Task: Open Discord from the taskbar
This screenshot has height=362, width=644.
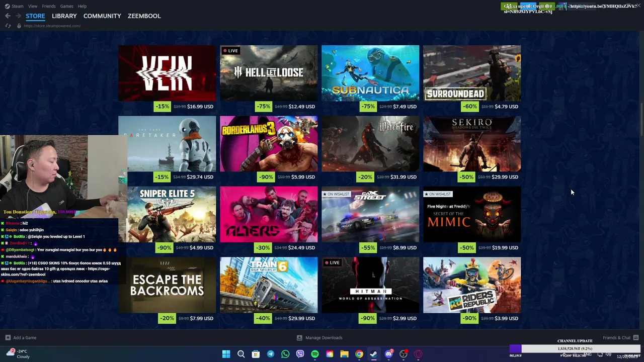Action: (388, 354)
